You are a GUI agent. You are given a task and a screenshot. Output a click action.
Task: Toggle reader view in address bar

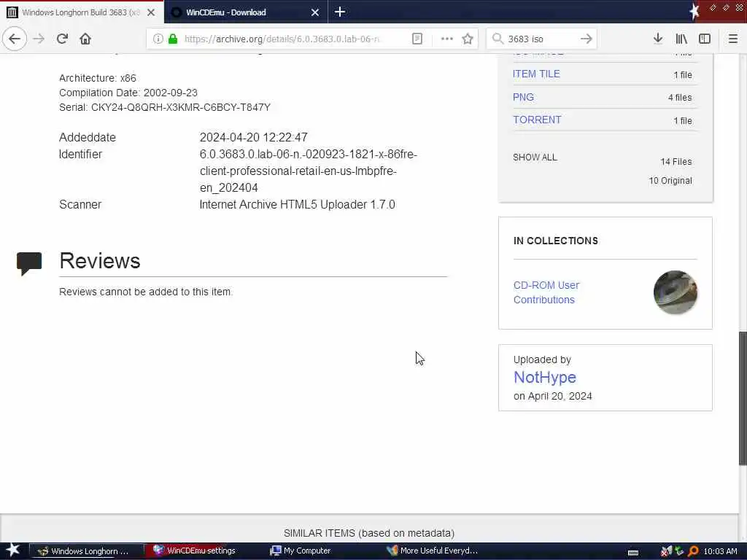click(417, 39)
